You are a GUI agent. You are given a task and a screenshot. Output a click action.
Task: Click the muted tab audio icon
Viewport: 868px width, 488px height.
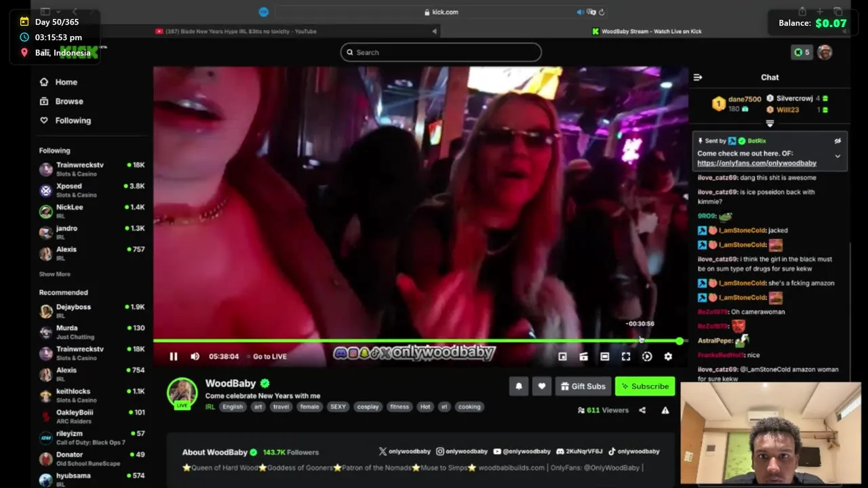434,31
